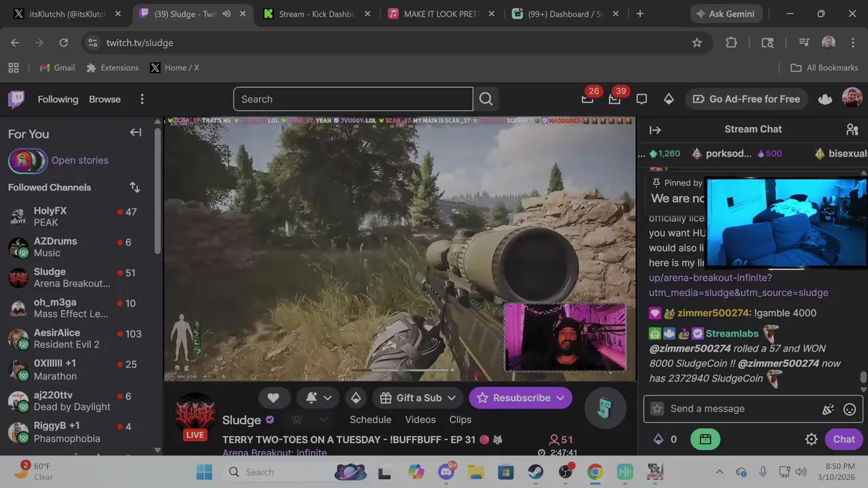Open the Windows Start button
The height and width of the screenshot is (488, 868).
204,472
